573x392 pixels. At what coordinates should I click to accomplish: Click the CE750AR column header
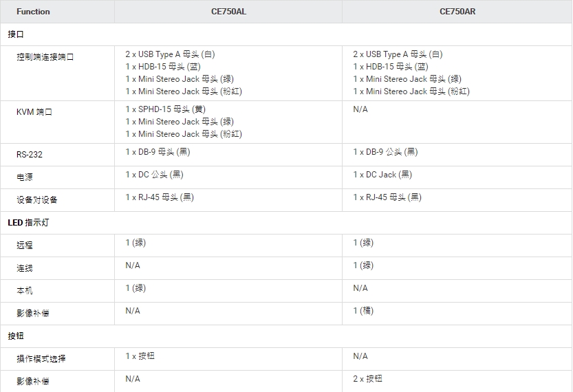457,12
